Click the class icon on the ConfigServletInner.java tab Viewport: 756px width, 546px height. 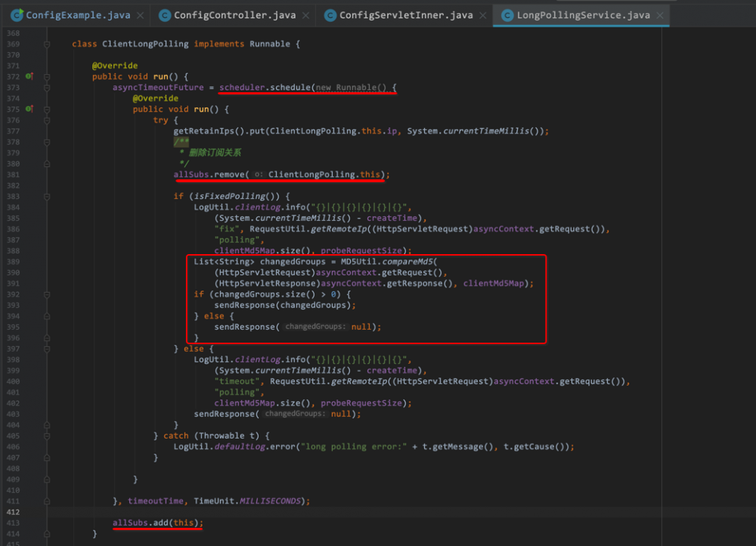[330, 14]
